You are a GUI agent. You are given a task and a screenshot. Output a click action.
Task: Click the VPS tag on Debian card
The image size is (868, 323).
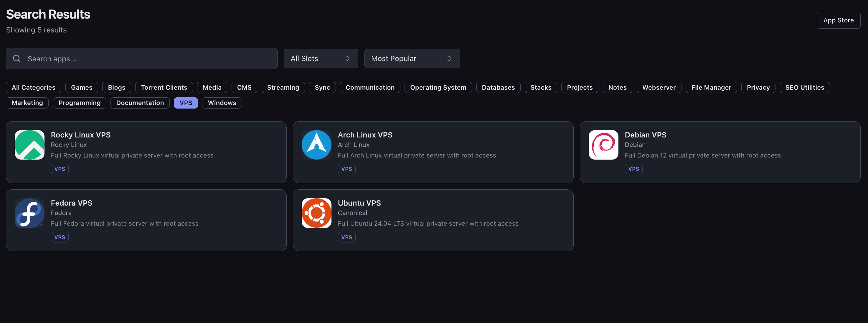click(633, 169)
